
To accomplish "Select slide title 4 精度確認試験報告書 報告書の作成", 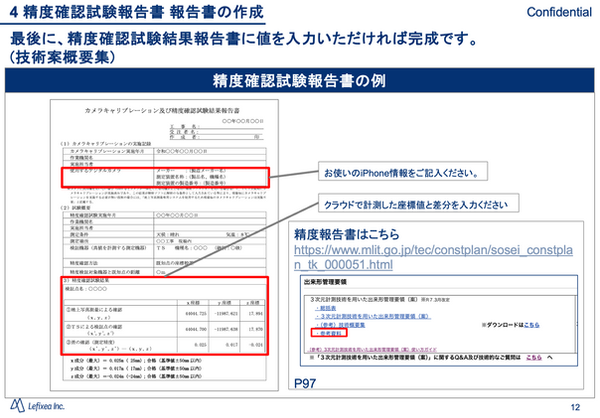I will (x=137, y=12).
